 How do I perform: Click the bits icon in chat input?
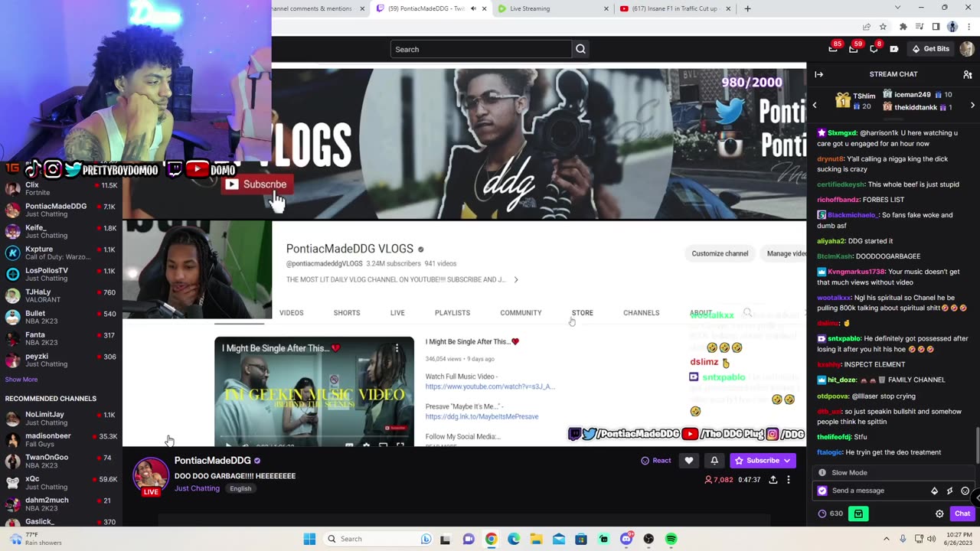click(x=934, y=491)
